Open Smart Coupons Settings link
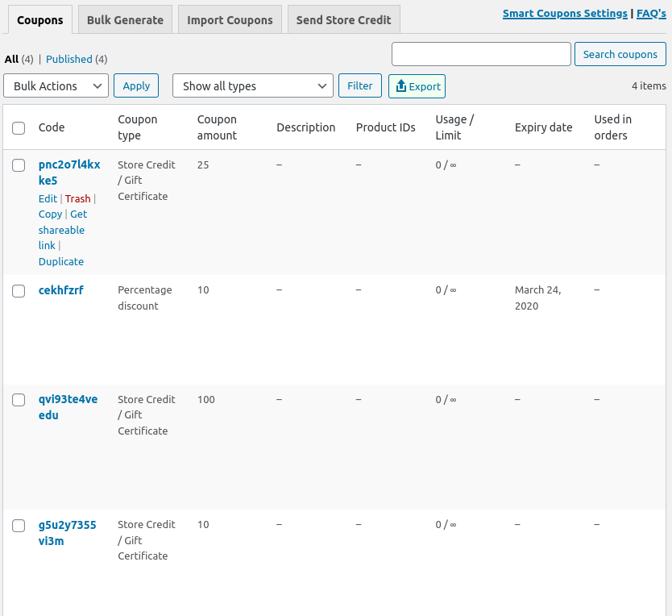Image resolution: width=672 pixels, height=616 pixels. coord(565,14)
